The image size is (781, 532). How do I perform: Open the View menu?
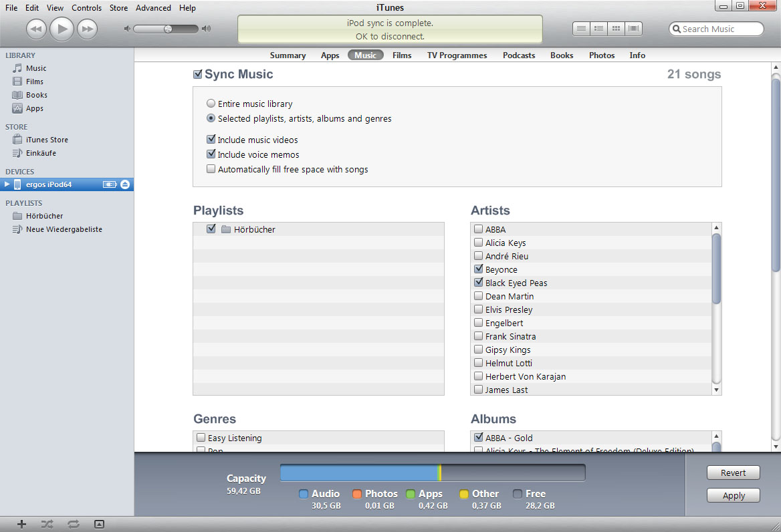pyautogui.click(x=55, y=8)
